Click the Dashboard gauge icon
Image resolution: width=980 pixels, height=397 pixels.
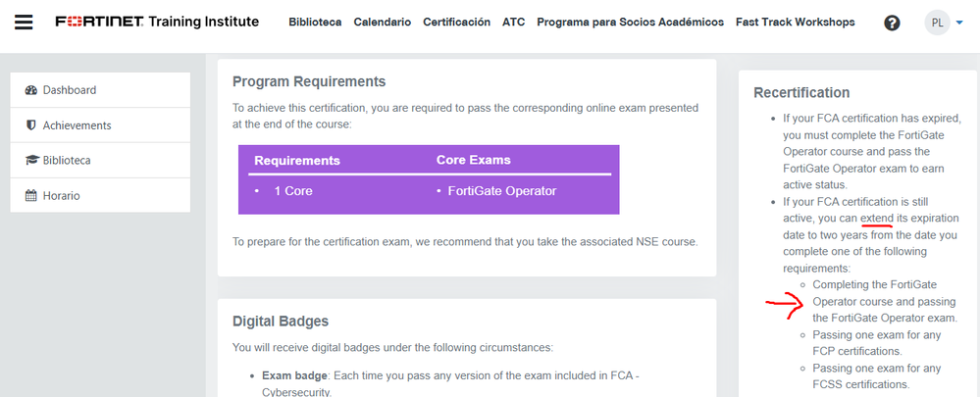tap(31, 90)
